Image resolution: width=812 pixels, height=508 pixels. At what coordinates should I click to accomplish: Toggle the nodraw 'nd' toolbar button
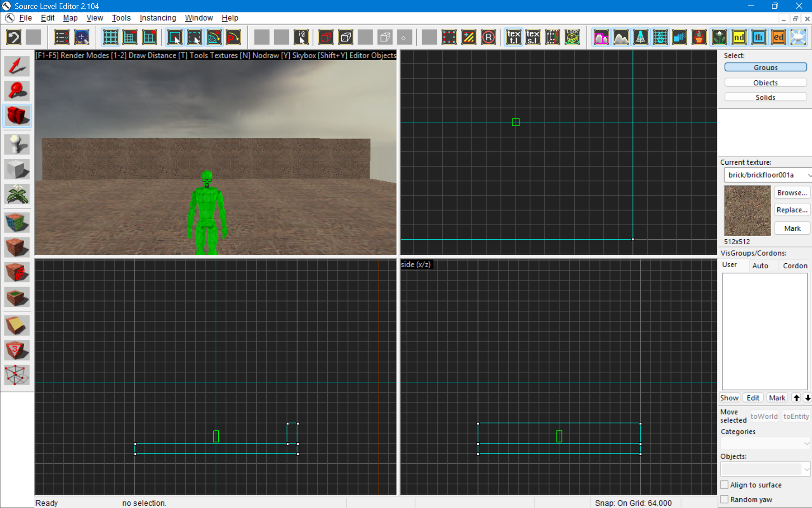coord(739,37)
